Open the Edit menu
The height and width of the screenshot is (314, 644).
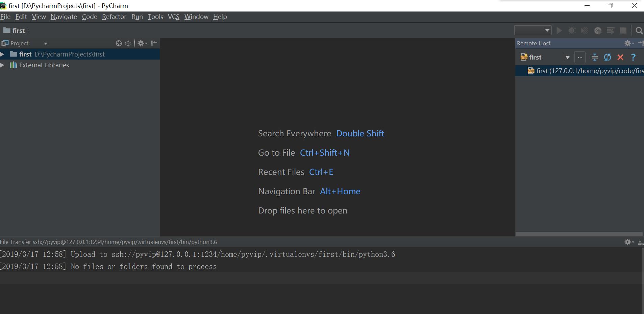click(x=21, y=17)
